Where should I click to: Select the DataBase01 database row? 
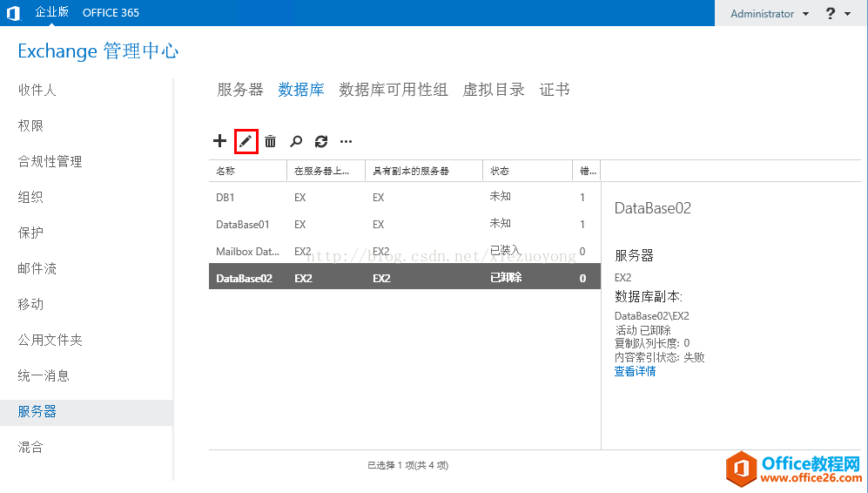pos(405,225)
